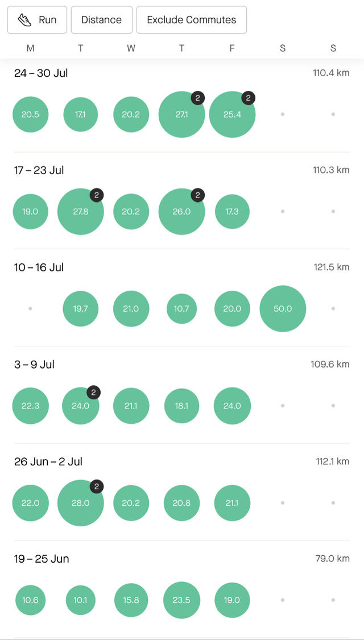The width and height of the screenshot is (364, 640).
Task: Select the 17.3 km Friday activity
Action: 232,212
